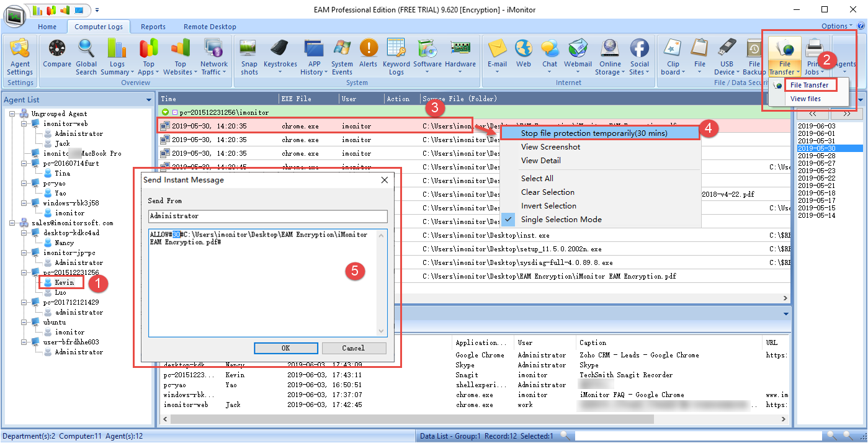Open Social Sites logs
This screenshot has width=868, height=443.
tap(640, 56)
